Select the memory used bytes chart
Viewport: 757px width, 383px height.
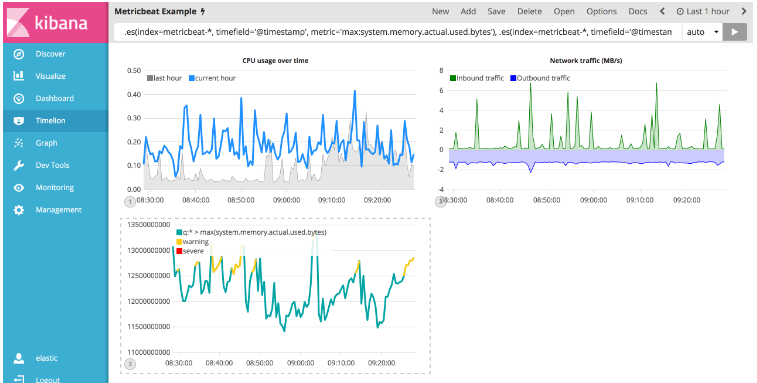pyautogui.click(x=275, y=296)
